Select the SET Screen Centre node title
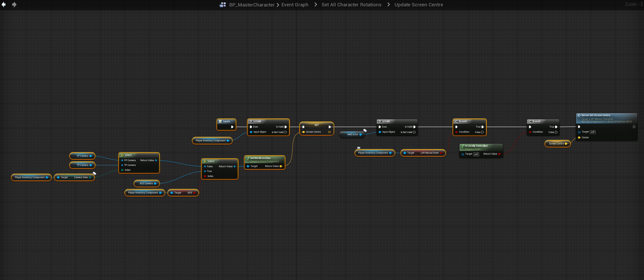Screen dimensions: 644x280 [317, 125]
